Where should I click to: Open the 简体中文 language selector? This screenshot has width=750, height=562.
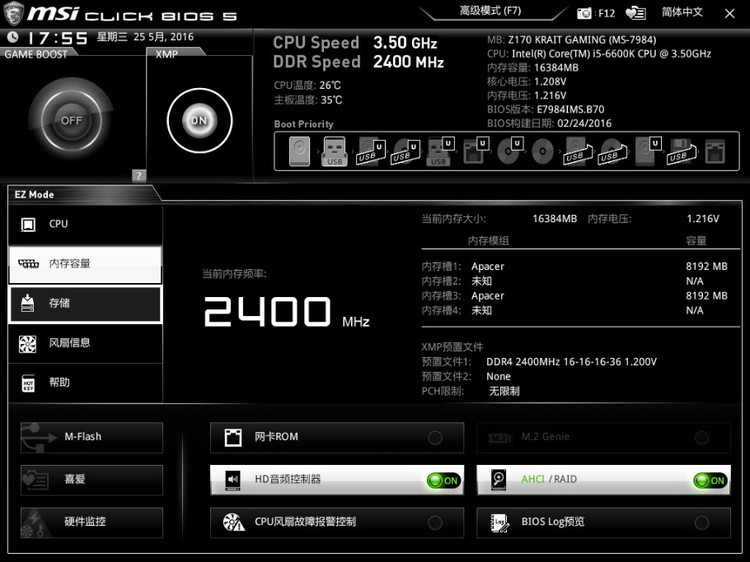682,12
